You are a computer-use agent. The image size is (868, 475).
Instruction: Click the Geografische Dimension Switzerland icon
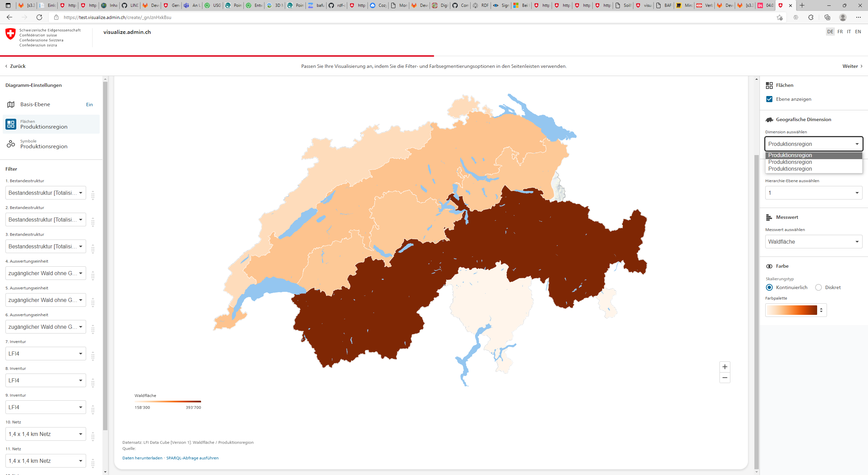click(x=769, y=119)
